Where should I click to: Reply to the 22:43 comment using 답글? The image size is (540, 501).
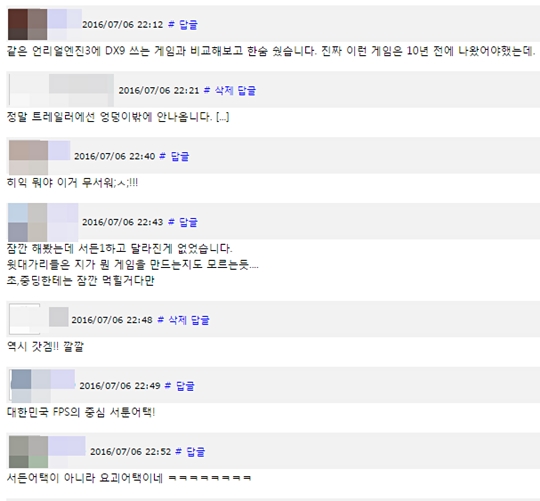point(188,222)
